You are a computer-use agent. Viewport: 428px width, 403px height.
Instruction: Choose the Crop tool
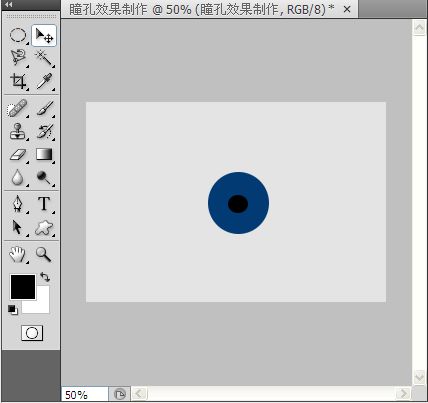pos(18,81)
